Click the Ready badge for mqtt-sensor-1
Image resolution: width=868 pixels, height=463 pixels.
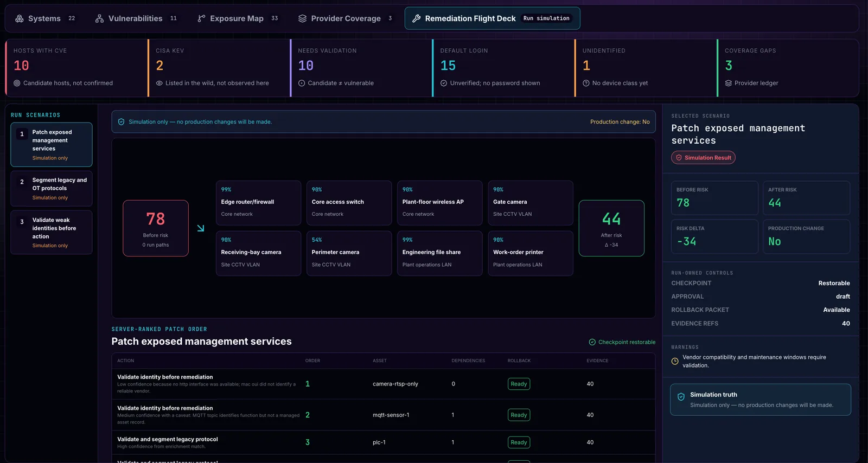(519, 415)
